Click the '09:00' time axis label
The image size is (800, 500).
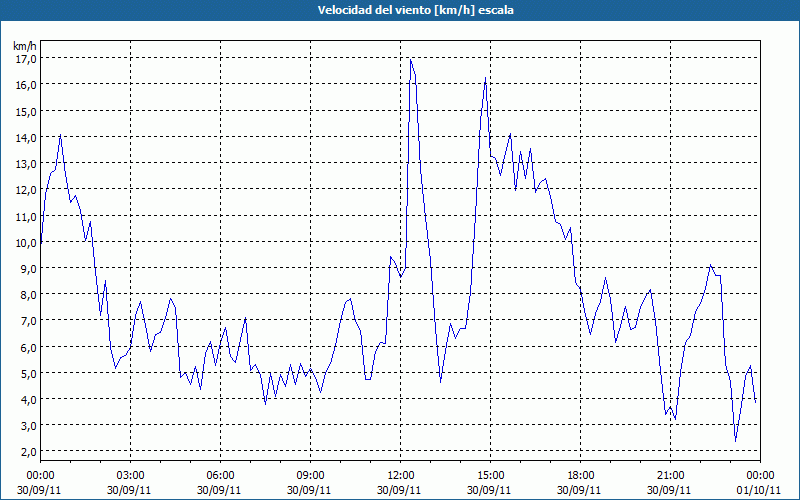coord(310,476)
